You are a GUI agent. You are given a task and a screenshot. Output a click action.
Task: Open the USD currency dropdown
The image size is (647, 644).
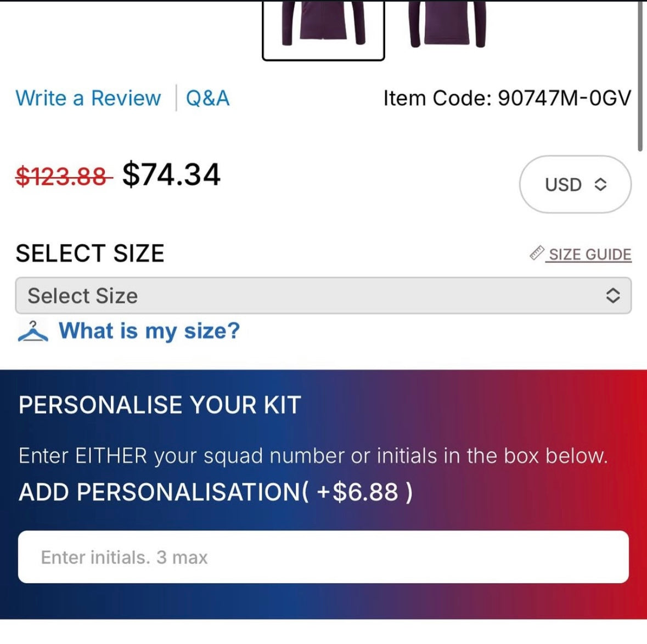pyautogui.click(x=575, y=184)
